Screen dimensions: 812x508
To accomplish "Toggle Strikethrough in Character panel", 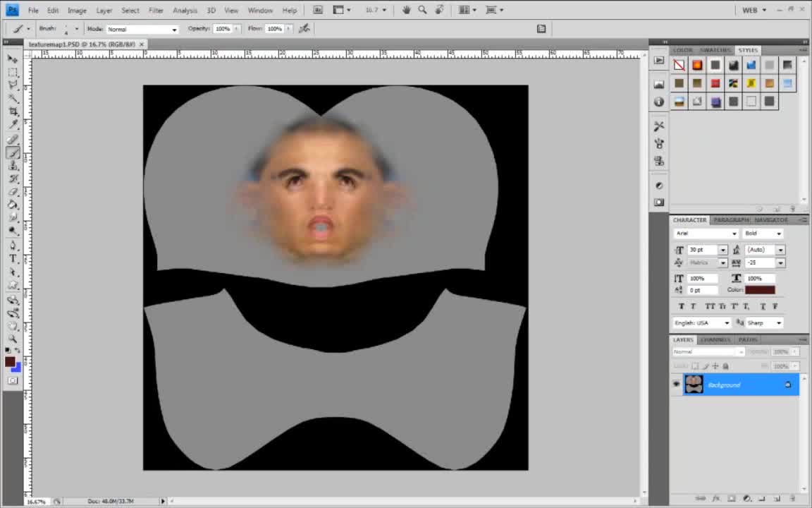I will [x=775, y=306].
